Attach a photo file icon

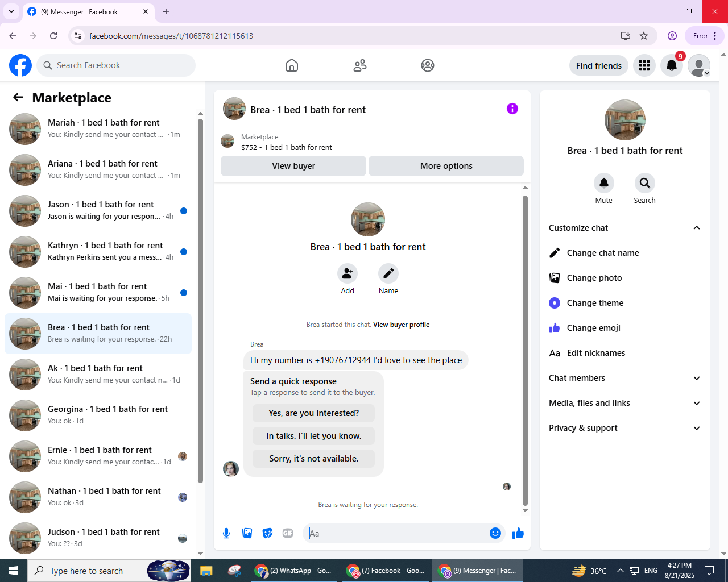click(x=247, y=533)
